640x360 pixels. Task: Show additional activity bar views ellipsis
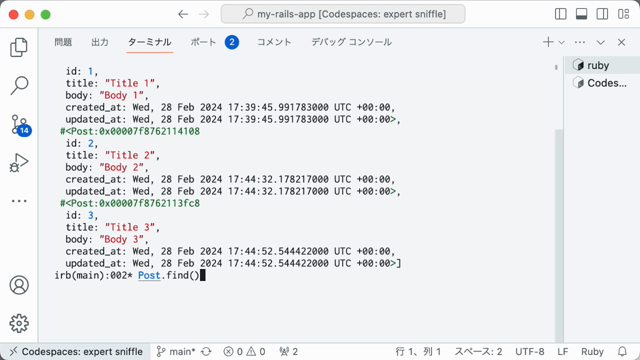19,201
